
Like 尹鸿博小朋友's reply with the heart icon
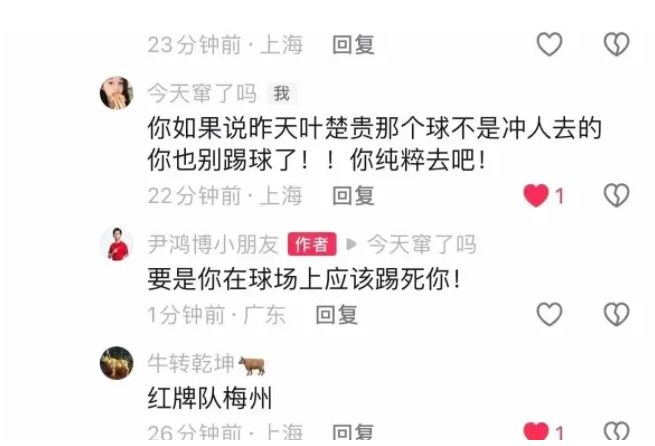click(x=549, y=314)
